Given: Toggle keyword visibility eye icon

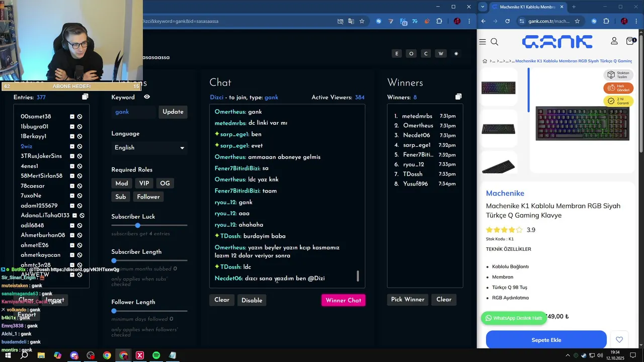Looking at the screenshot, I should [147, 97].
